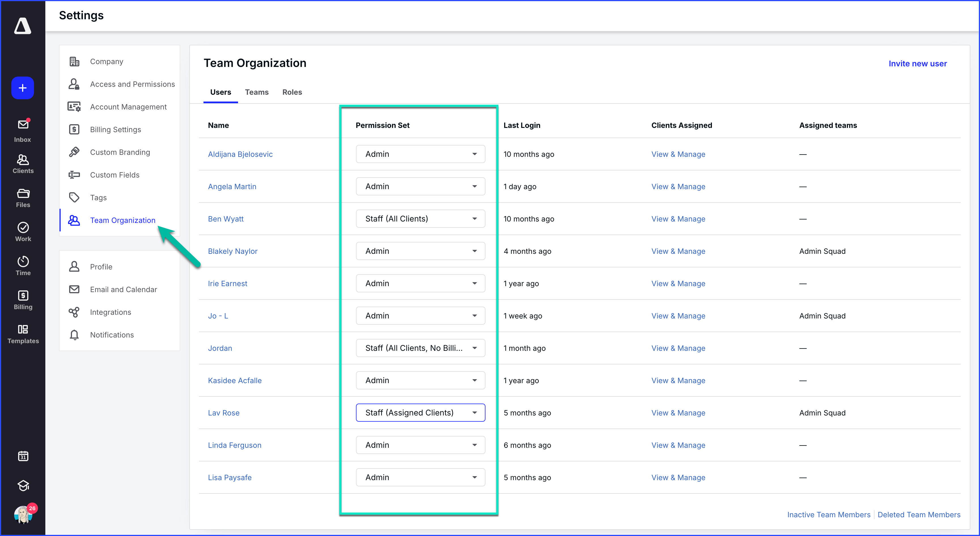The width and height of the screenshot is (980, 536).
Task: Go to Clients in left navigation
Action: point(23,164)
